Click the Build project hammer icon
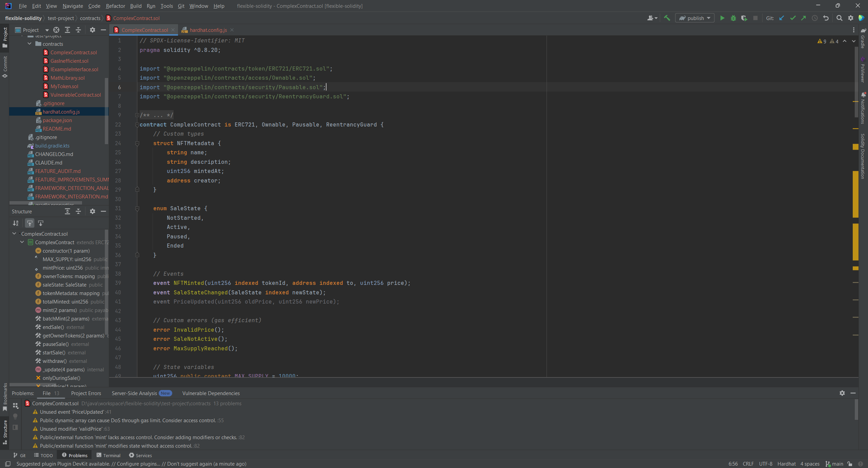 [x=667, y=18]
